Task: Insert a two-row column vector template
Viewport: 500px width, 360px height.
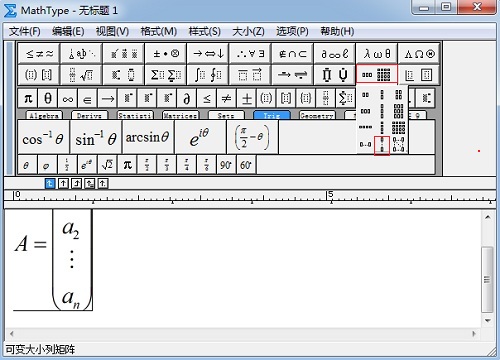Action: (382, 95)
